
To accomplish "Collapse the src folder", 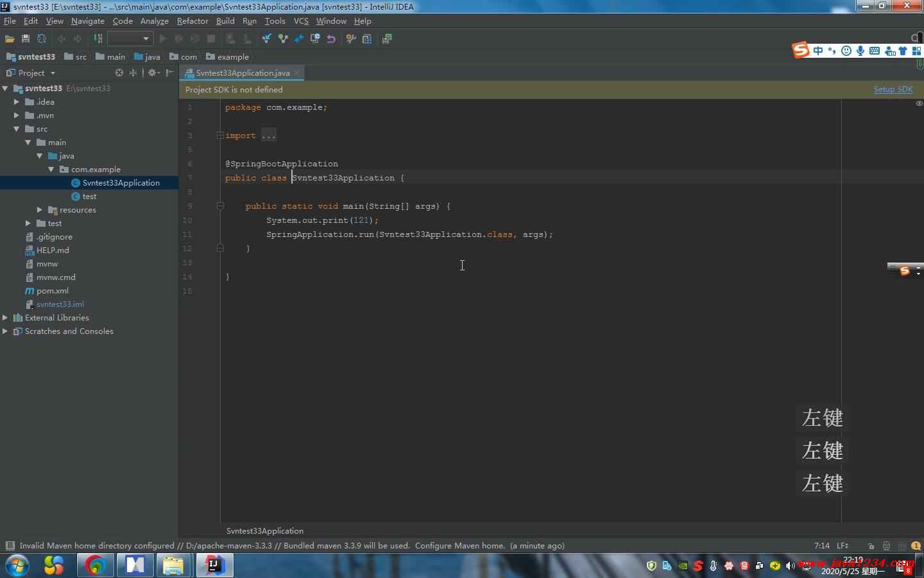I will tap(17, 128).
